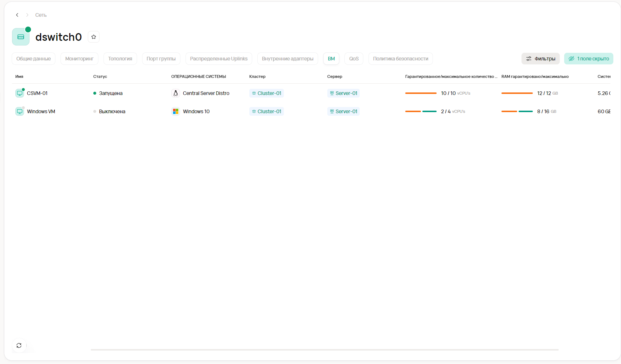Click the dswitch0 switch icon
The height and width of the screenshot is (364, 621).
click(21, 37)
